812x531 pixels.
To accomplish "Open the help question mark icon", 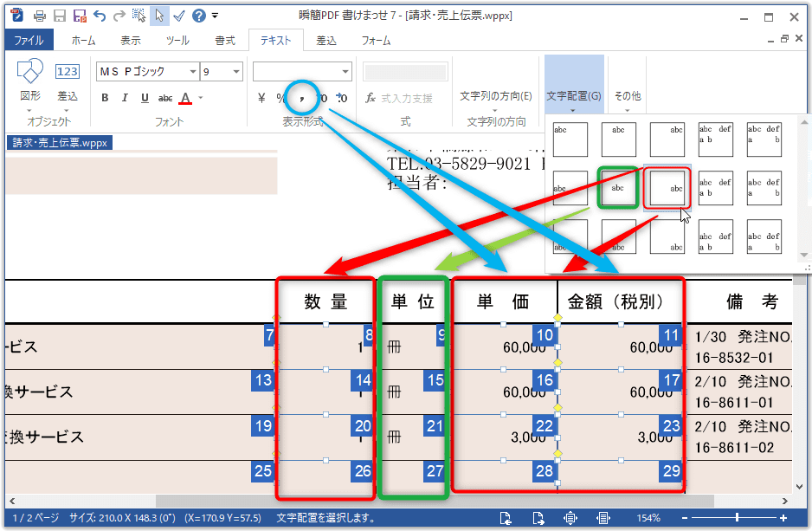I will [x=198, y=16].
